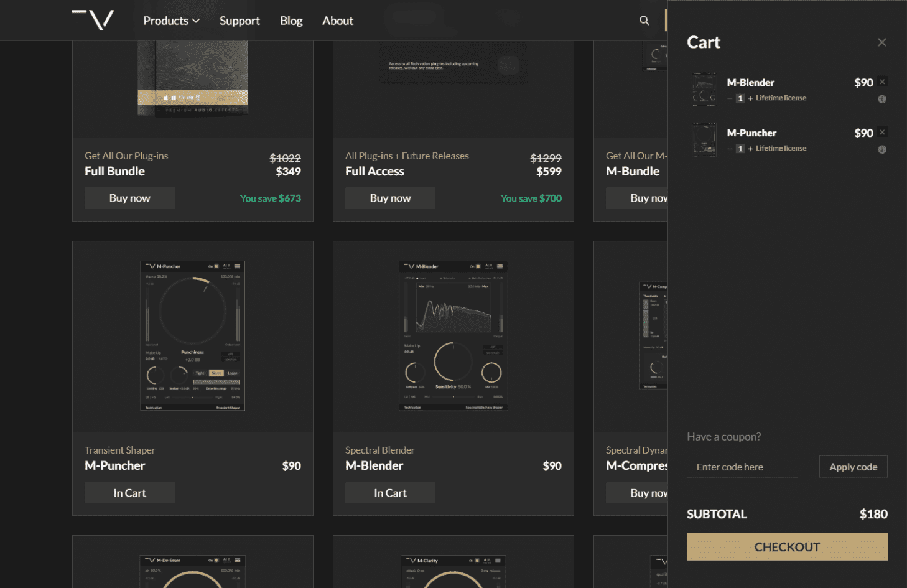Open the Blog page
Viewport: 907px width, 588px height.
click(x=291, y=21)
